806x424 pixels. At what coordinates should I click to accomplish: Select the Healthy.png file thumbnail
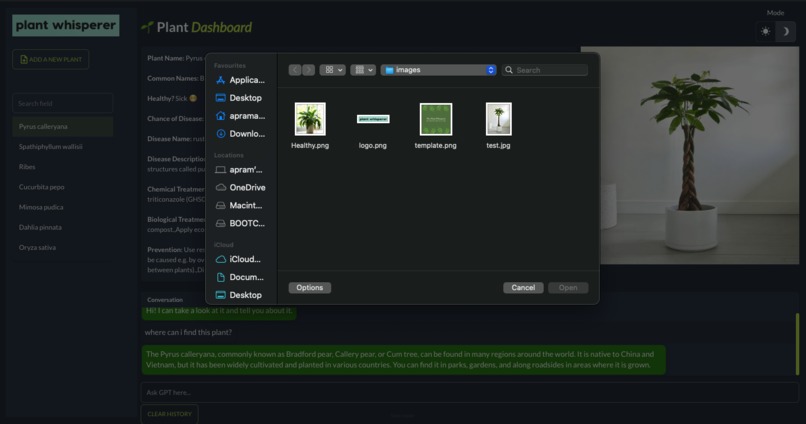tap(310, 119)
